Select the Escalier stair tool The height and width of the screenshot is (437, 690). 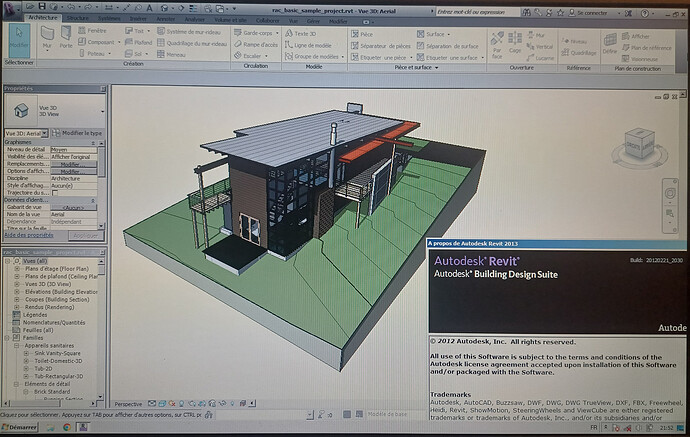click(x=251, y=56)
